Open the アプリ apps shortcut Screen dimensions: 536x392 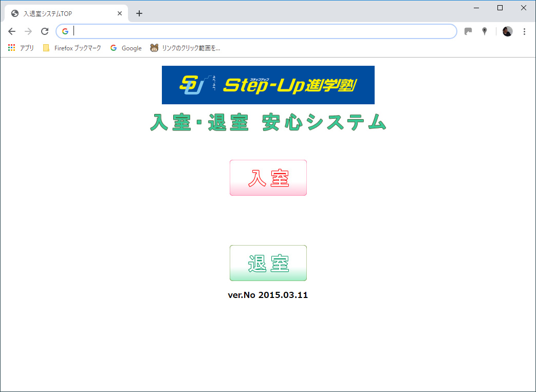tap(21, 48)
